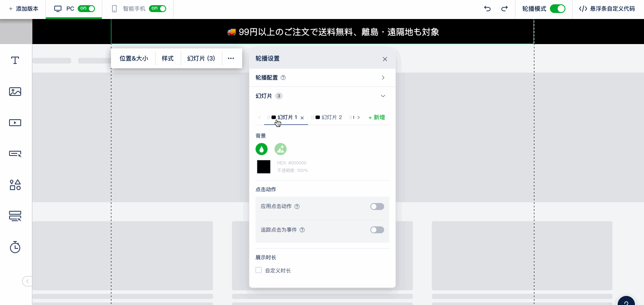Screen dimensions: 644x305
Task: Click the announcement bar text about 送料無料
Action: 333,32
